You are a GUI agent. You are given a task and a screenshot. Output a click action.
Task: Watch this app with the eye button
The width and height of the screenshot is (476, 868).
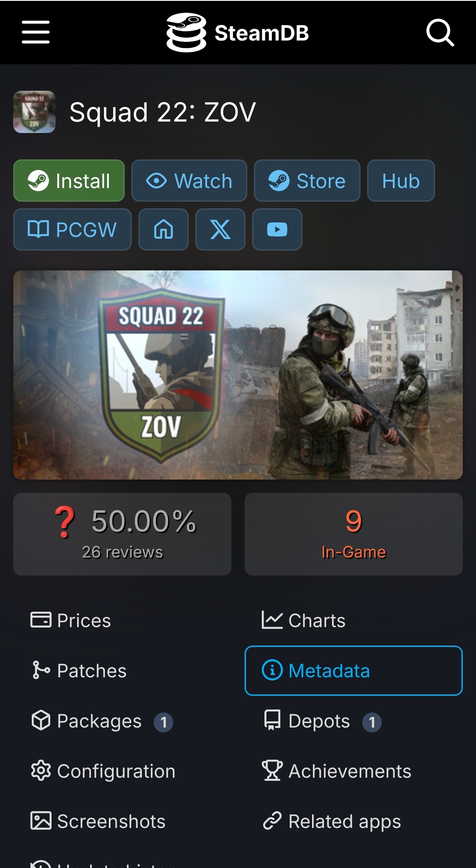tap(189, 181)
